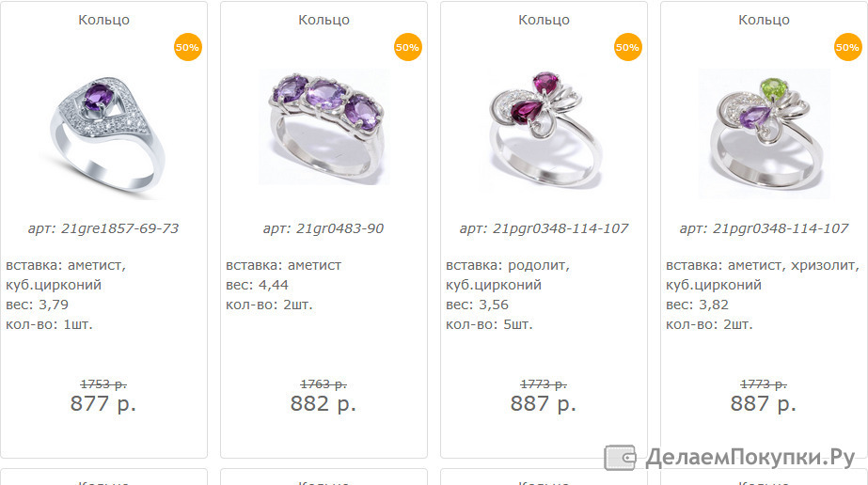Select the 877 р. price
Viewport: 868px width, 485px height.
click(x=103, y=404)
